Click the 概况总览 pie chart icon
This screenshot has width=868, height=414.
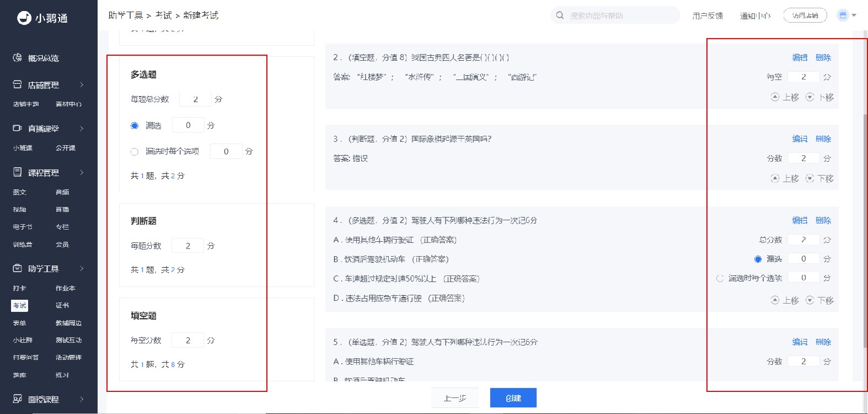[17, 57]
